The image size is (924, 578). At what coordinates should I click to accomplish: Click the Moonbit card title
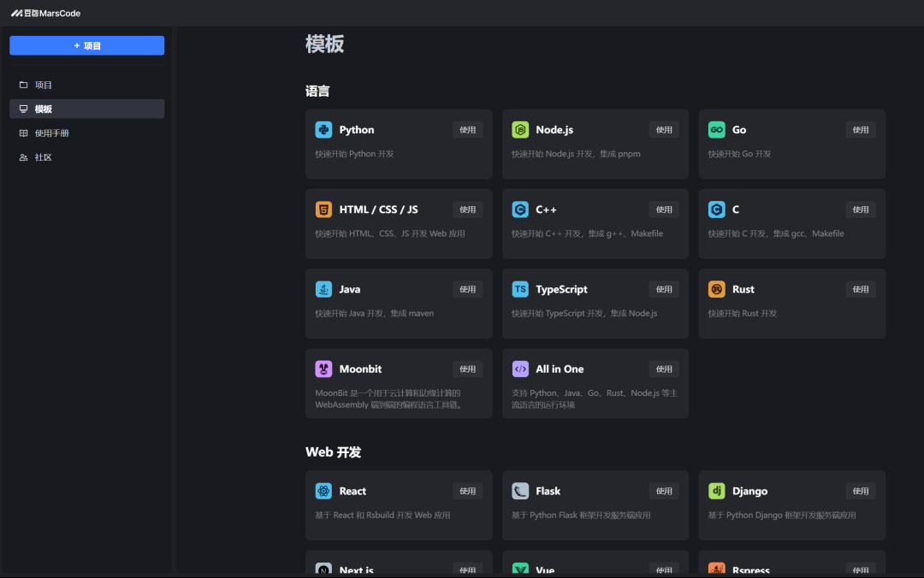[361, 369]
